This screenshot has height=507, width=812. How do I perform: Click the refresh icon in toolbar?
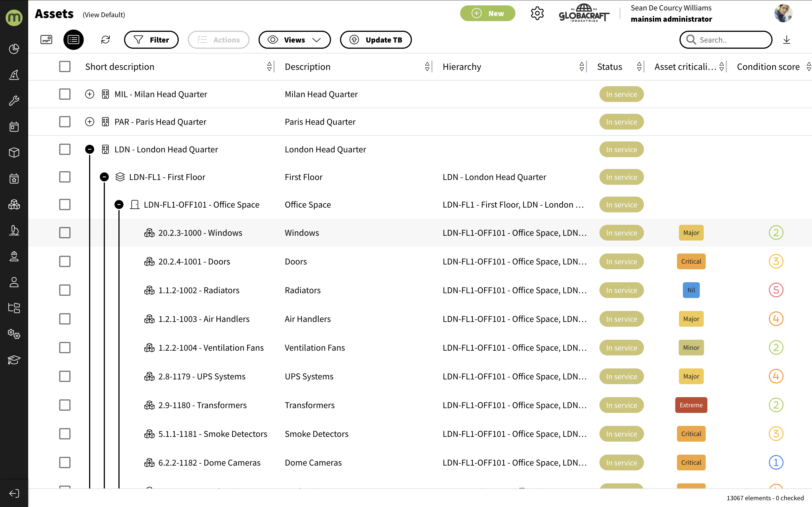click(105, 40)
